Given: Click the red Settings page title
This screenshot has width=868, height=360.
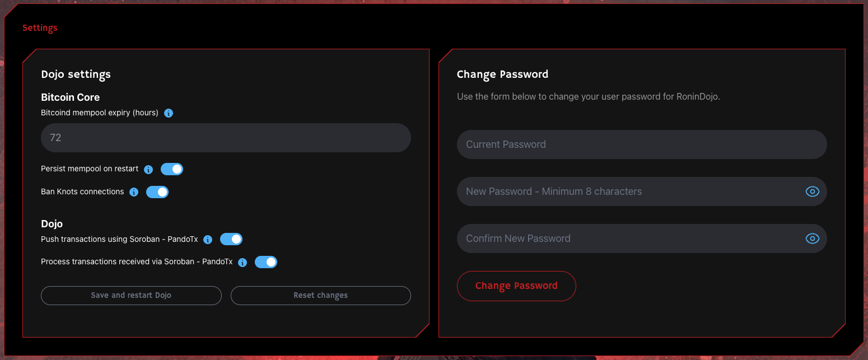Looking at the screenshot, I should tap(40, 28).
